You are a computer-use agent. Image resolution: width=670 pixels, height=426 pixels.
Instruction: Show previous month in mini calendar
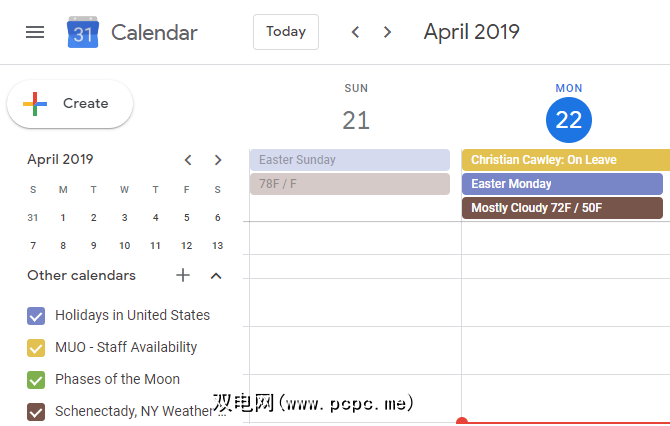tap(187, 160)
